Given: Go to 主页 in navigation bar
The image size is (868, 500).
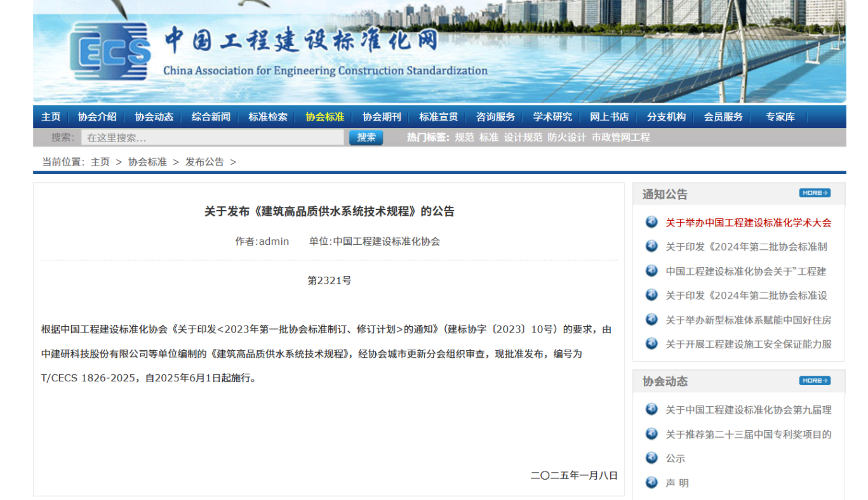Looking at the screenshot, I should point(51,117).
